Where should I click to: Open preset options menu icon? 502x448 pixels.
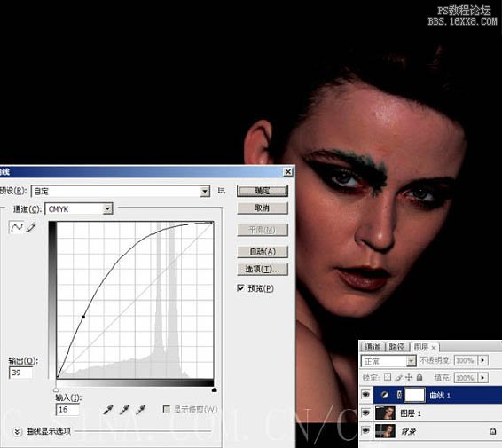tap(222, 191)
